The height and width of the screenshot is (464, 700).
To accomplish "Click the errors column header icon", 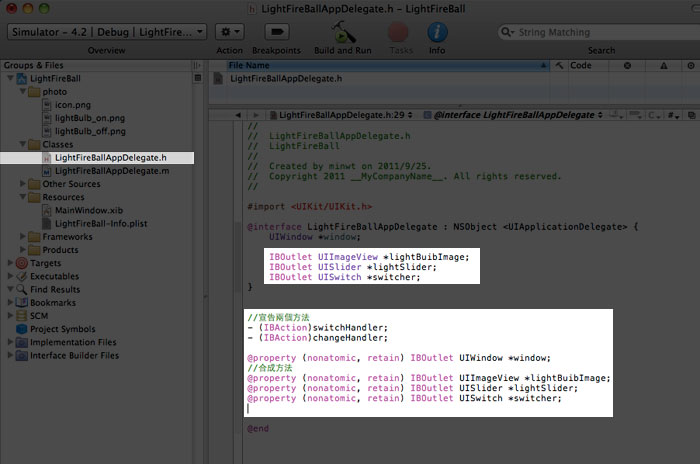I will [x=627, y=65].
